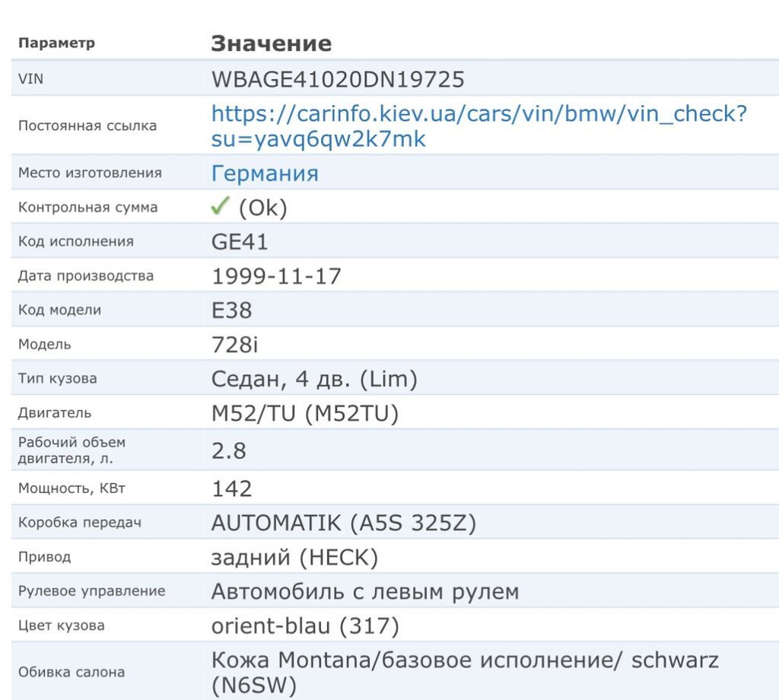
Task: Click the AUTOMATIK (A5S 325Z) gearbox value
Action: click(x=344, y=523)
